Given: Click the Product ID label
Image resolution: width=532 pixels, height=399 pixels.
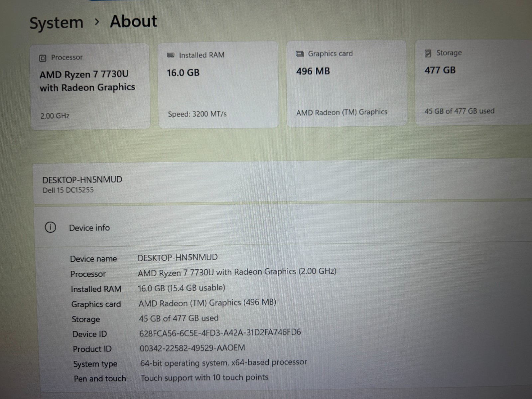Looking at the screenshot, I should (x=92, y=349).
